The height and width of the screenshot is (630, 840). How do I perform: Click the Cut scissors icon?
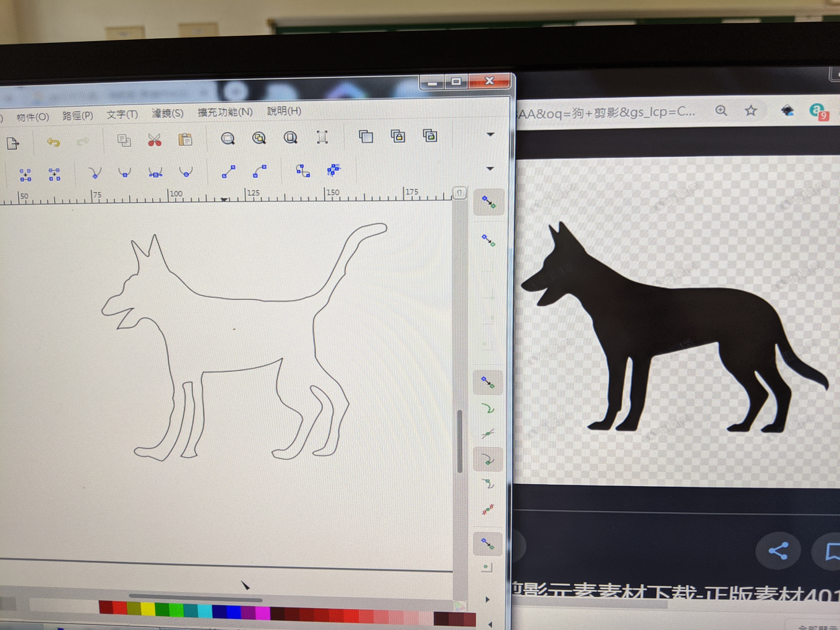click(155, 140)
